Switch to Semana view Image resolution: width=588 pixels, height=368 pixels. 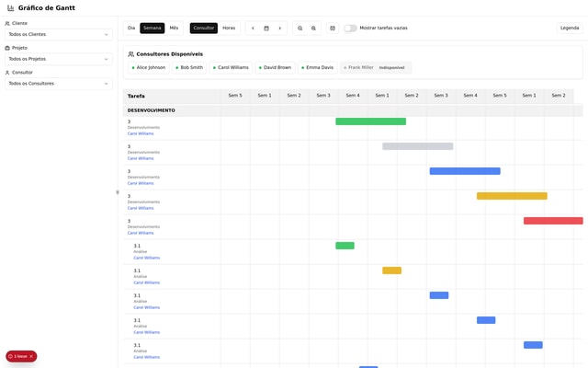click(152, 29)
